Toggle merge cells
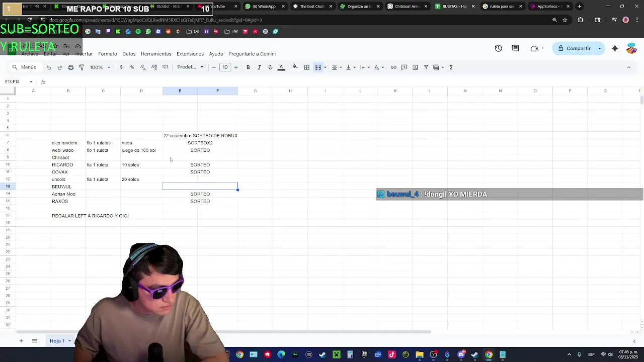The height and width of the screenshot is (362, 644). pos(318,67)
